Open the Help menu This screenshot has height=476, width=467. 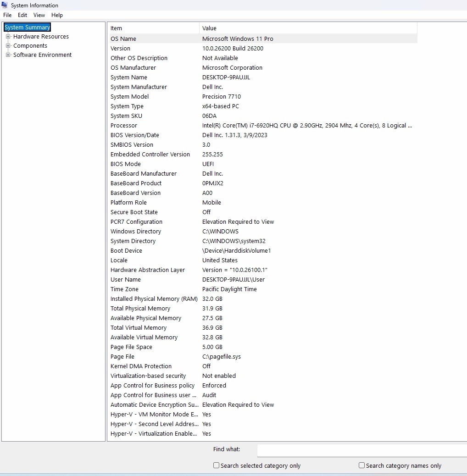(x=57, y=15)
